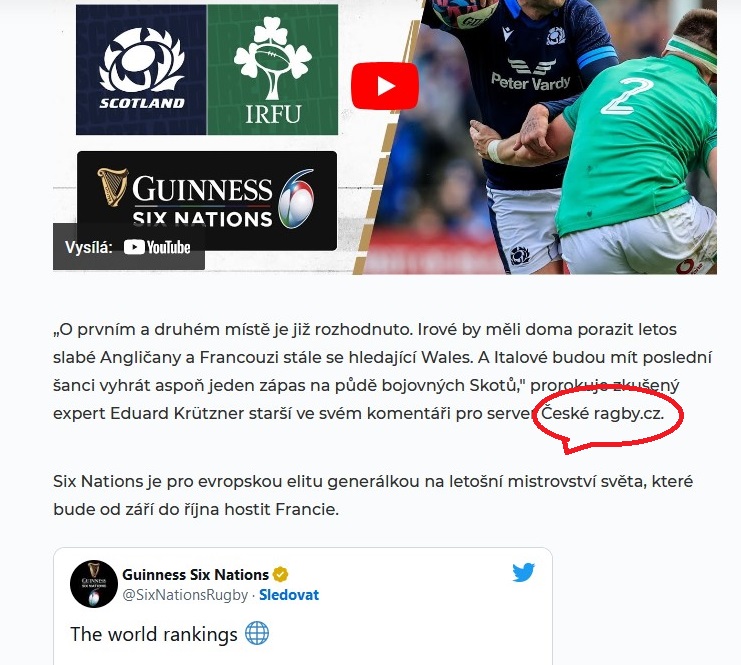The image size is (741, 665).
Task: Click the Peter Vardy sponsor on jersey
Action: pos(530,83)
